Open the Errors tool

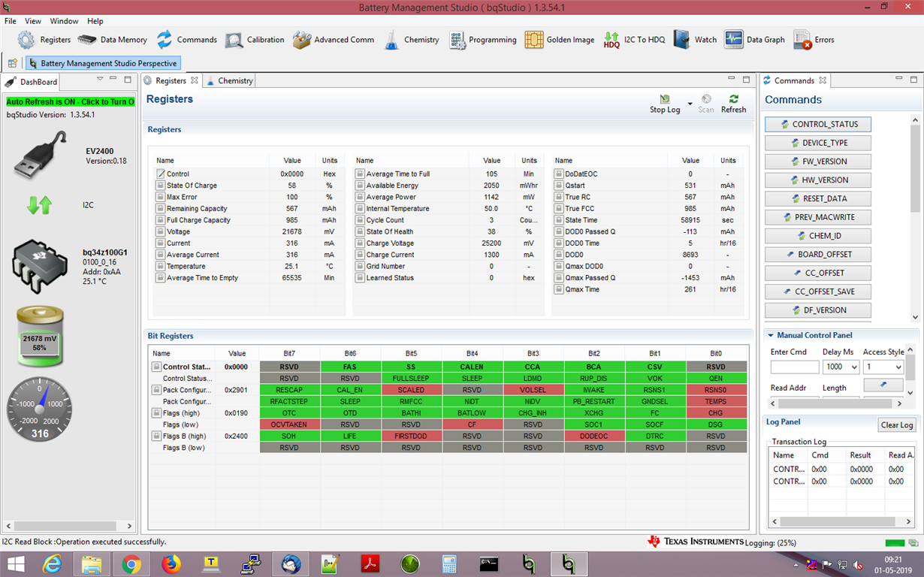coord(814,40)
